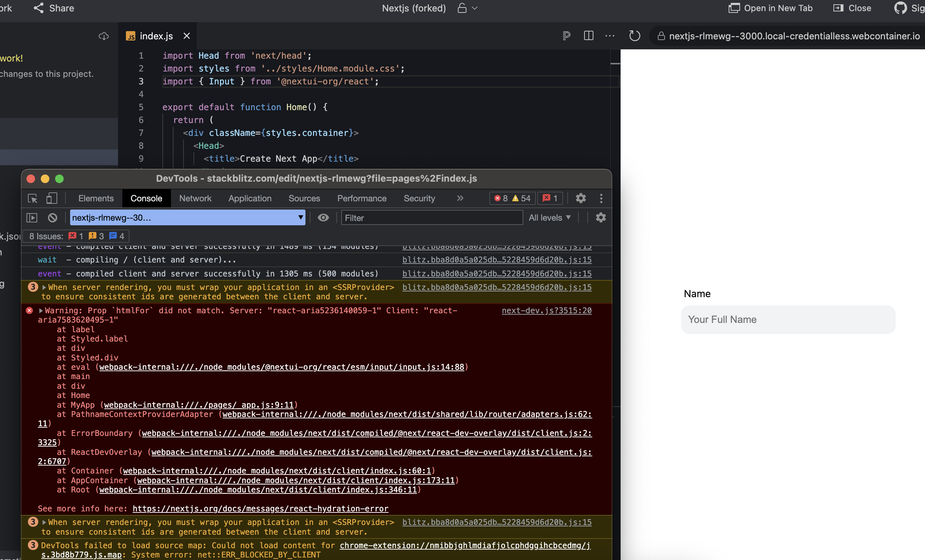Click the live expression eye icon
Screen dimensions: 925x560
point(323,218)
